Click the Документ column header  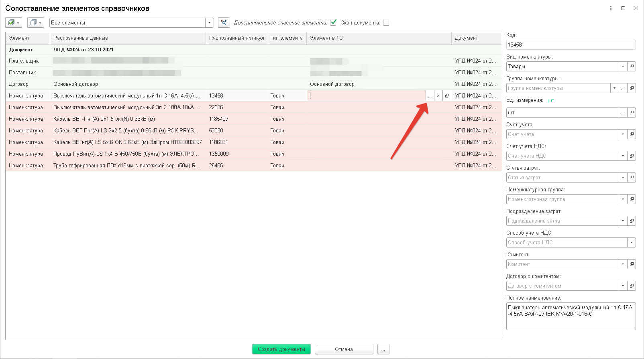(x=477, y=38)
